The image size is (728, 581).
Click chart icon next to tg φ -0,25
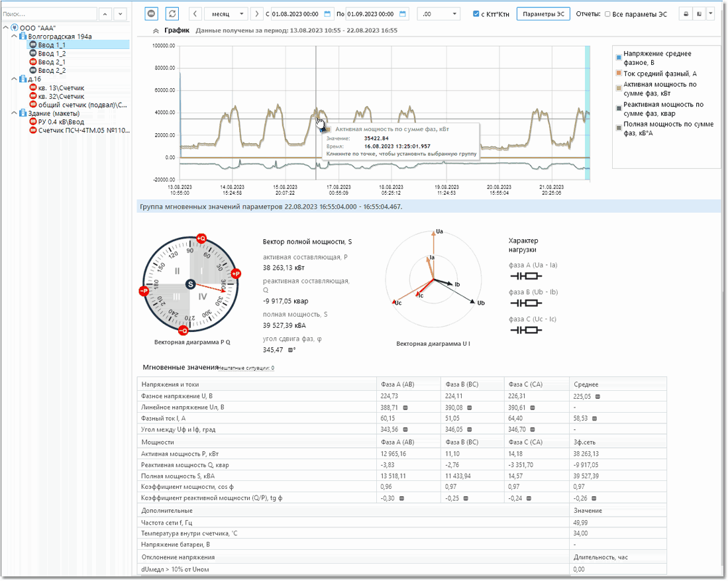point(466,498)
